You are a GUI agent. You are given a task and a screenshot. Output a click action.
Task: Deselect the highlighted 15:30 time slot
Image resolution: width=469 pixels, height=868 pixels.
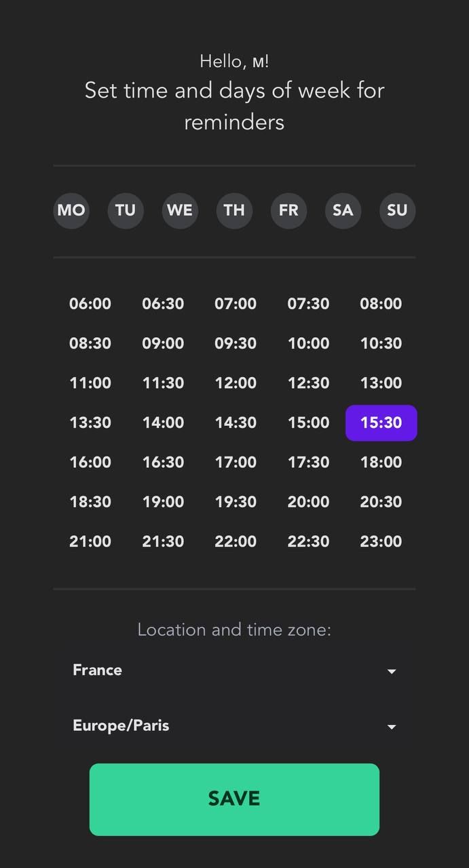coord(381,422)
